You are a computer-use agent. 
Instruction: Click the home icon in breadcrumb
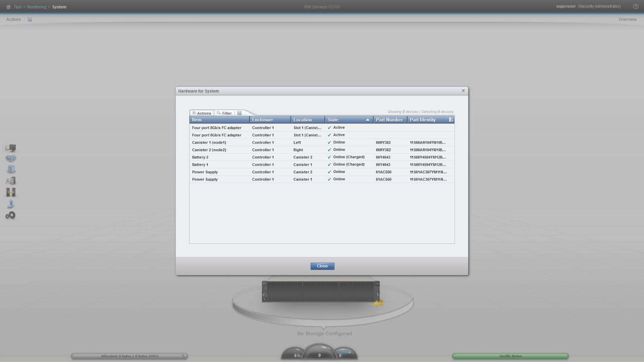8,7
